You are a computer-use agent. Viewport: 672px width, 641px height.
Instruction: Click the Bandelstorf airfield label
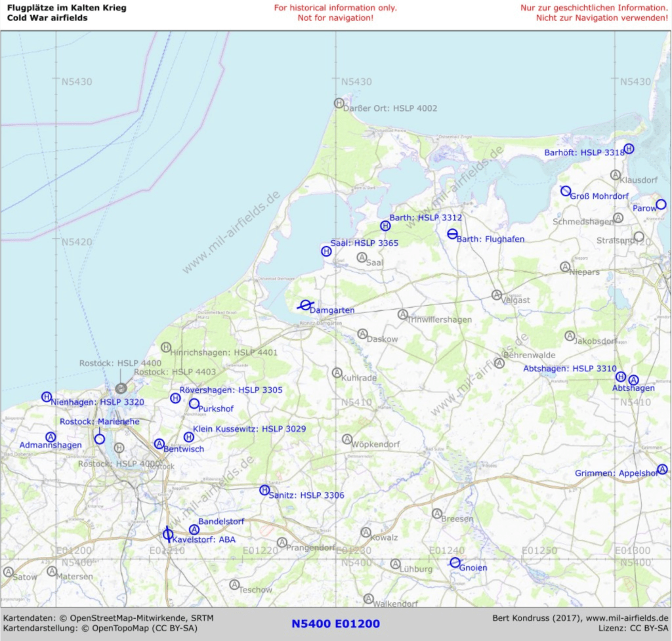(221, 521)
